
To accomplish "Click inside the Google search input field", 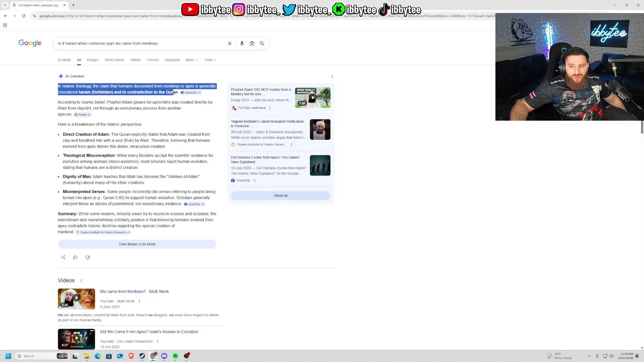I will (x=140, y=43).
